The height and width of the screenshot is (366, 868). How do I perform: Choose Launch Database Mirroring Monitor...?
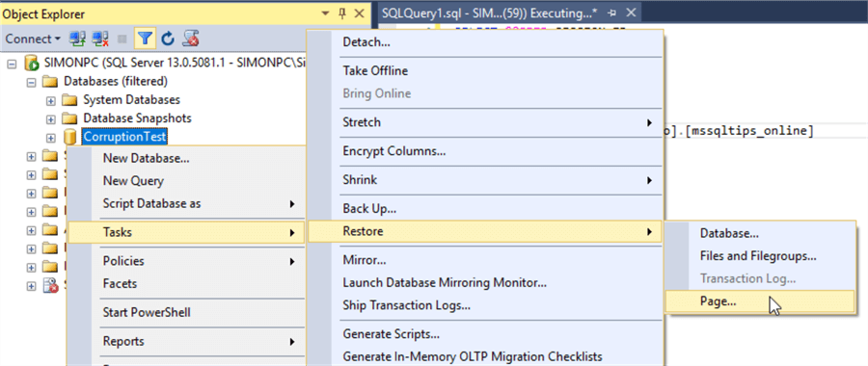click(x=485, y=283)
